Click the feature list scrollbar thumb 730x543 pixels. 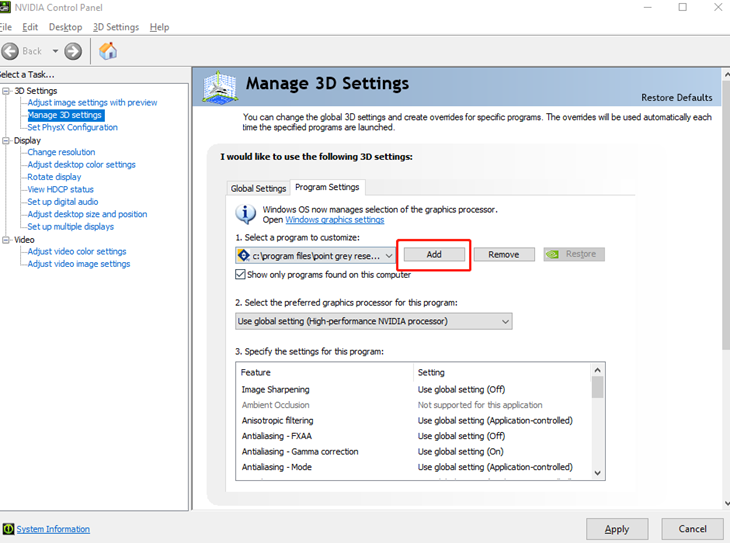(598, 387)
